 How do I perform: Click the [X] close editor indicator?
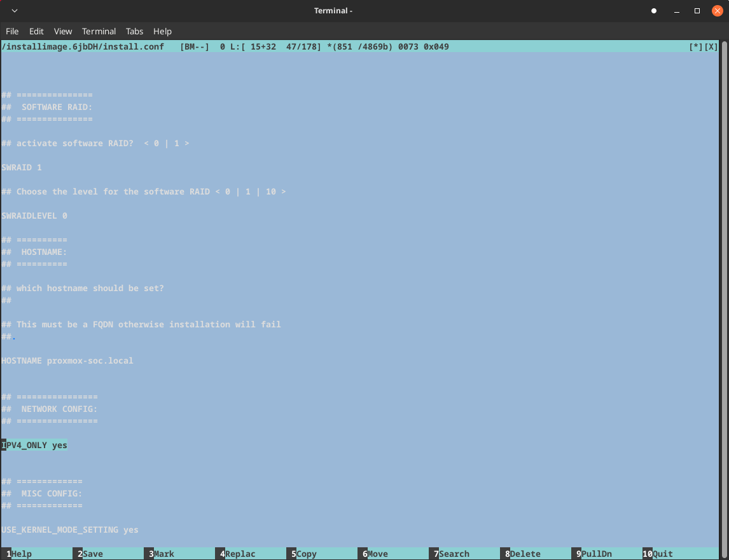[711, 47]
